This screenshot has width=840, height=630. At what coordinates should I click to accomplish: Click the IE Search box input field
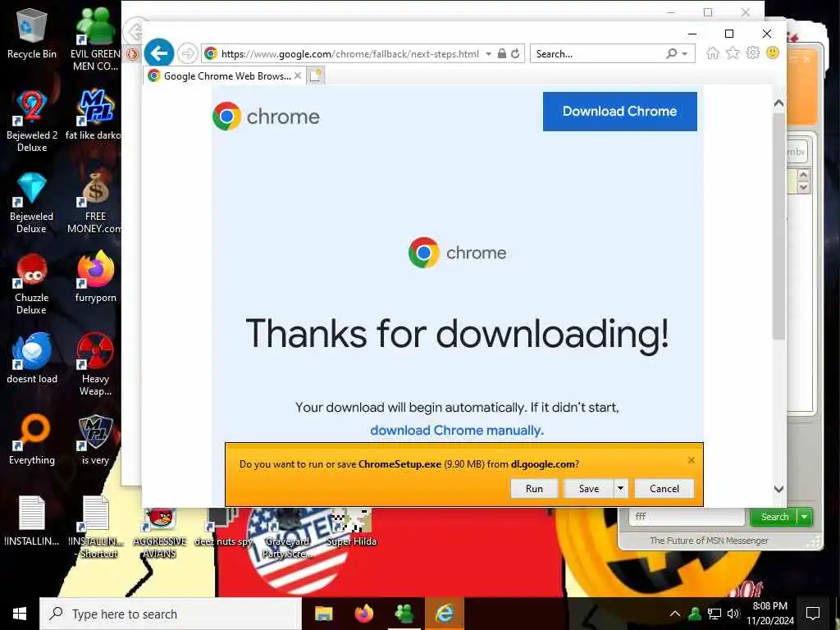tap(597, 53)
